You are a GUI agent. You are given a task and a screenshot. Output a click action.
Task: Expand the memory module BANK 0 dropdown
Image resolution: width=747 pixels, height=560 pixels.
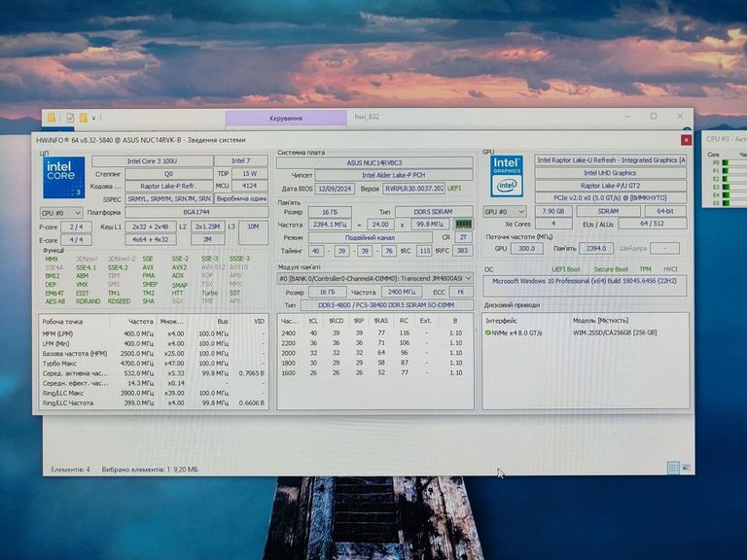[x=374, y=278]
